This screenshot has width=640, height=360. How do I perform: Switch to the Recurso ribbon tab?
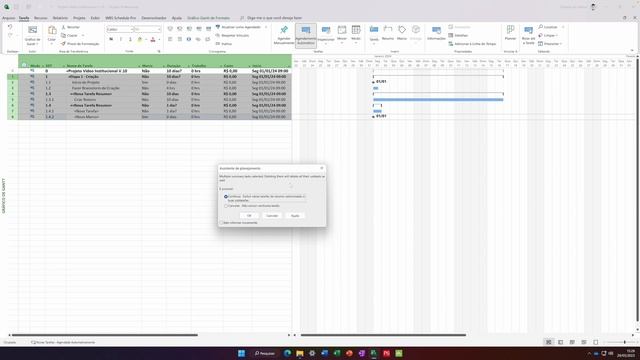click(40, 18)
